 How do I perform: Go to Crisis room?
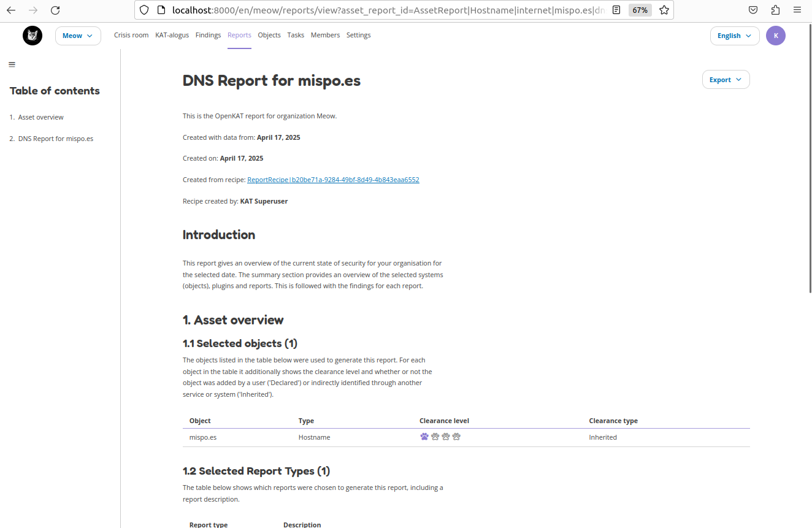(131, 35)
